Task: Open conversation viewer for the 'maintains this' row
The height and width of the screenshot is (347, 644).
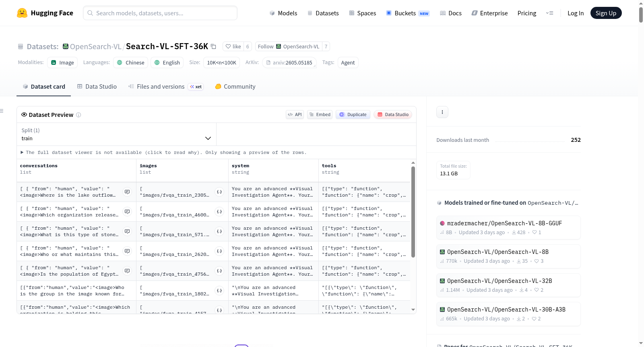Action: 127,251
